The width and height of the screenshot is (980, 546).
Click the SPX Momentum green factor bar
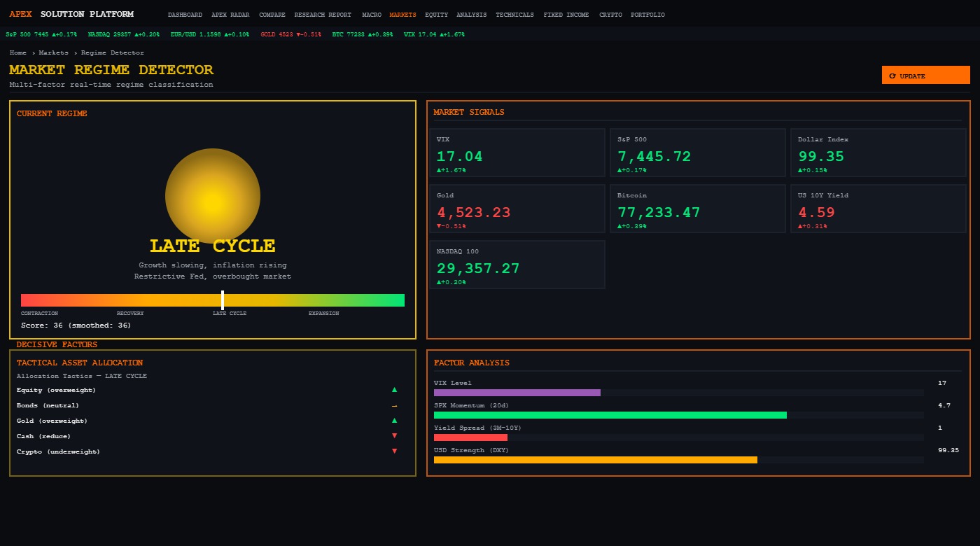[610, 415]
